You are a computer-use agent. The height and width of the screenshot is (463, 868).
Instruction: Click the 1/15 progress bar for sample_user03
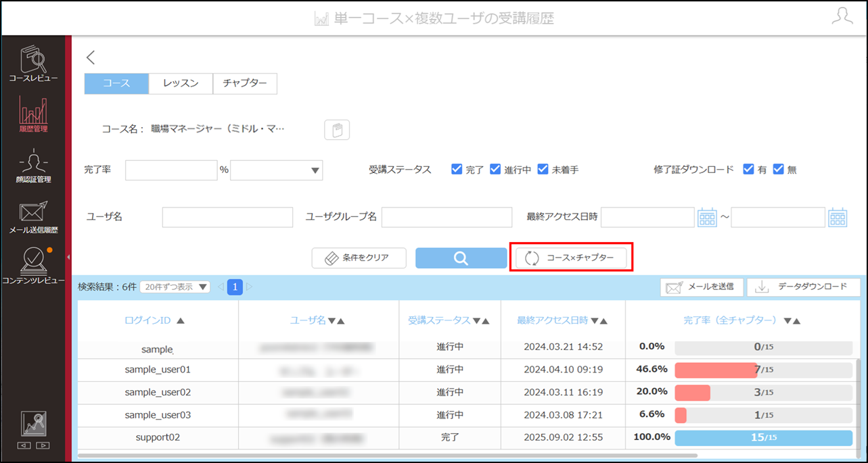(764, 415)
